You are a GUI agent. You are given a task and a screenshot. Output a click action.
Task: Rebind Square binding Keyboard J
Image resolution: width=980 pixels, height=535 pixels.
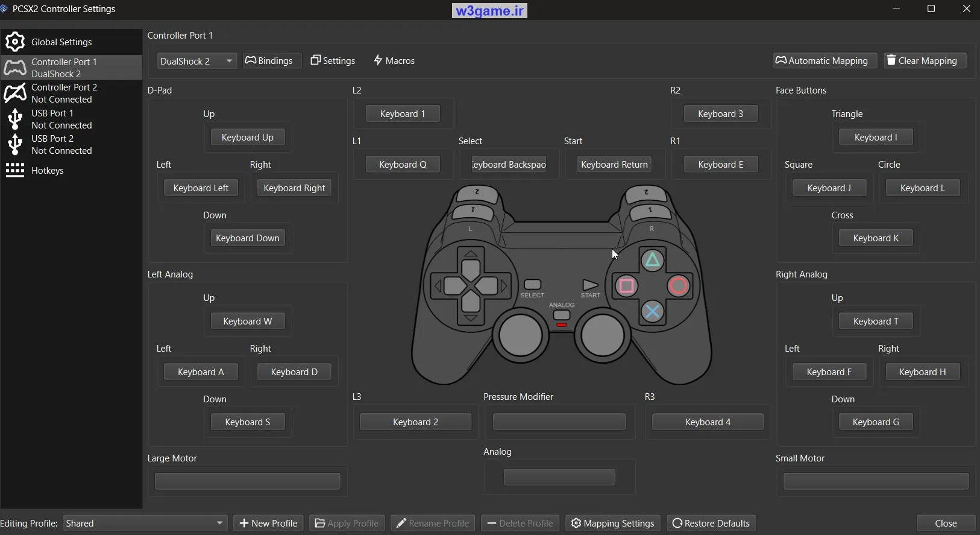click(x=829, y=188)
